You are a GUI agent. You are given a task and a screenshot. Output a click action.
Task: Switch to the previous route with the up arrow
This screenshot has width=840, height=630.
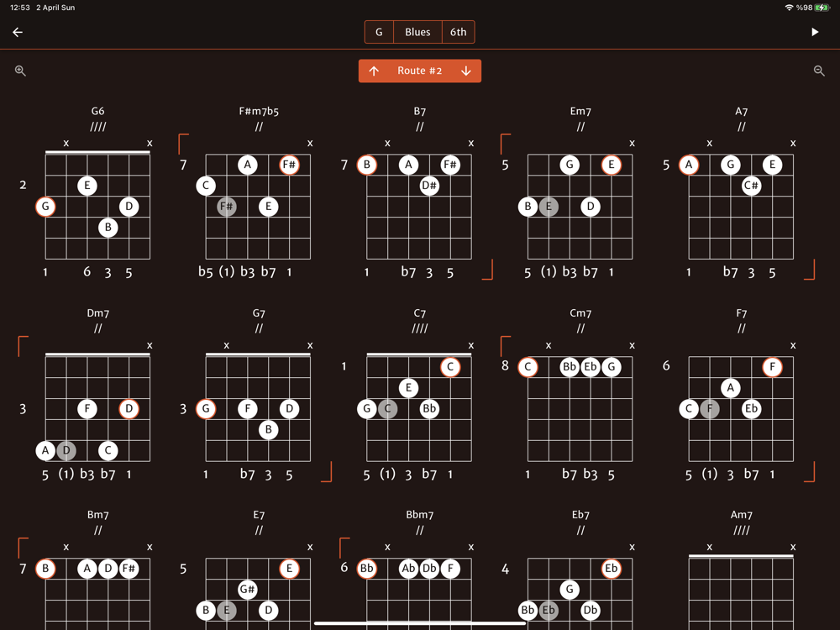[374, 71]
